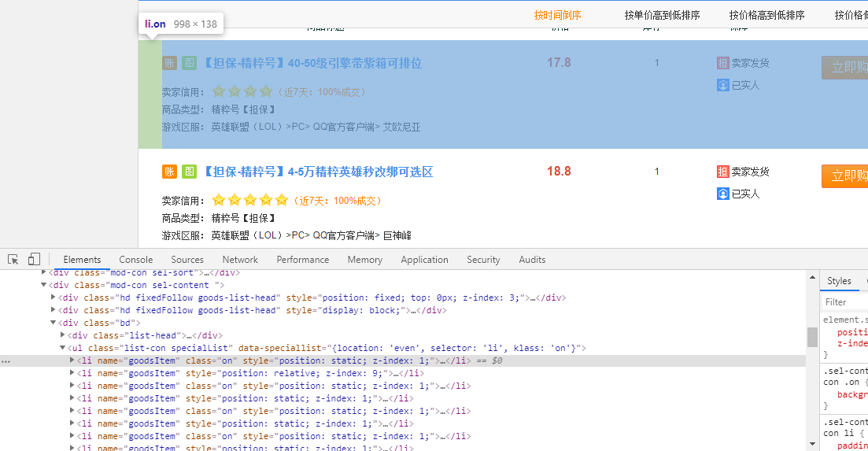Viewport: 868px width, 451px height.
Task: Open the Memory tab
Action: click(x=365, y=260)
